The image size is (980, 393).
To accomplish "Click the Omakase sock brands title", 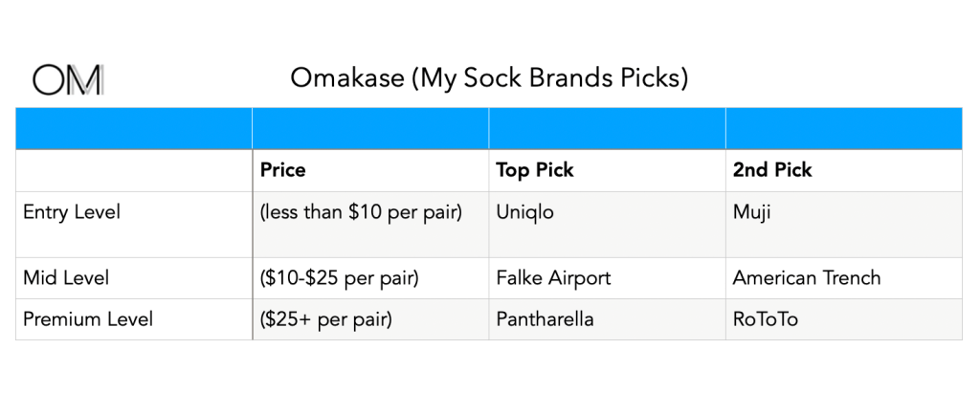I will tap(489, 77).
